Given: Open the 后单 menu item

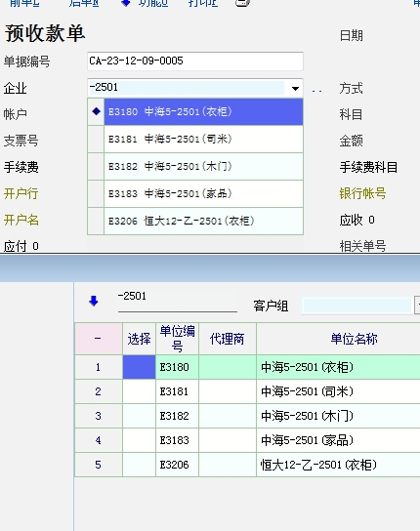Looking at the screenshot, I should 84,3.
